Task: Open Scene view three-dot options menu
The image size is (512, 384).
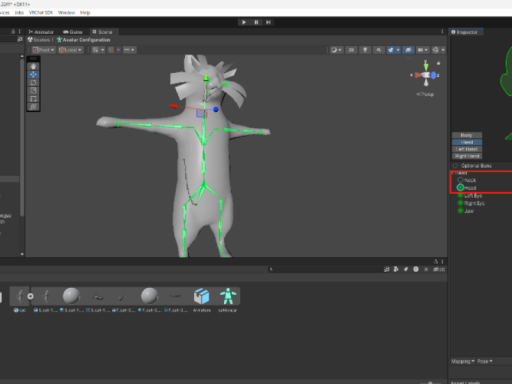Action: 442,32
